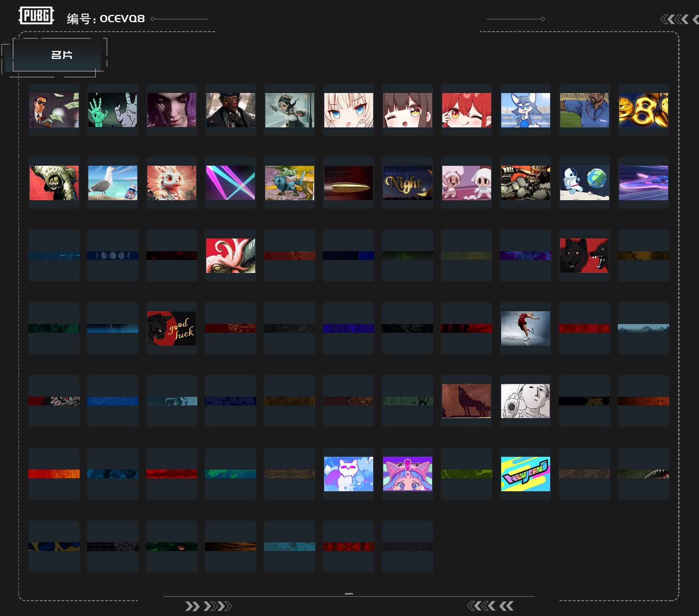This screenshot has width=699, height=616.
Task: Select the howling wolf silhouette card
Action: (467, 401)
